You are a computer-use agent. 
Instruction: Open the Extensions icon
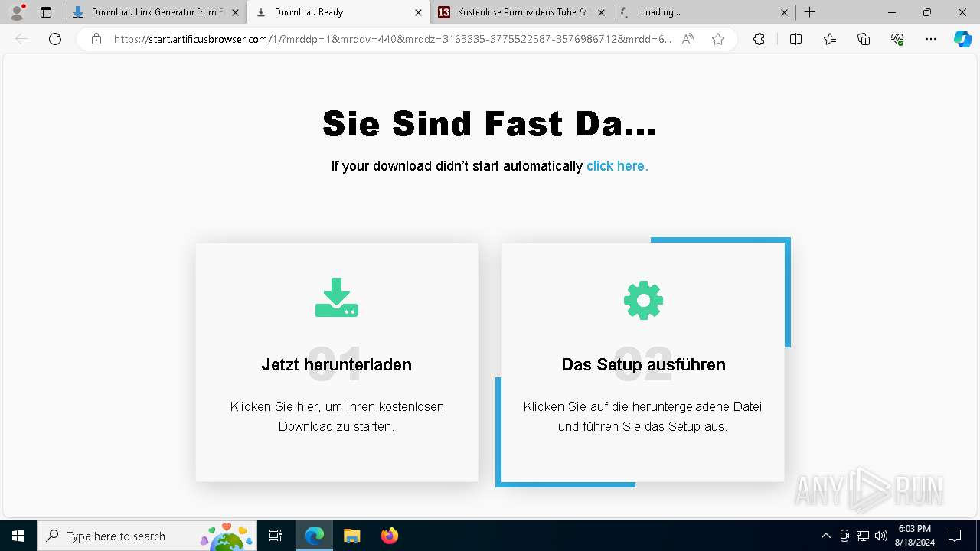click(759, 39)
